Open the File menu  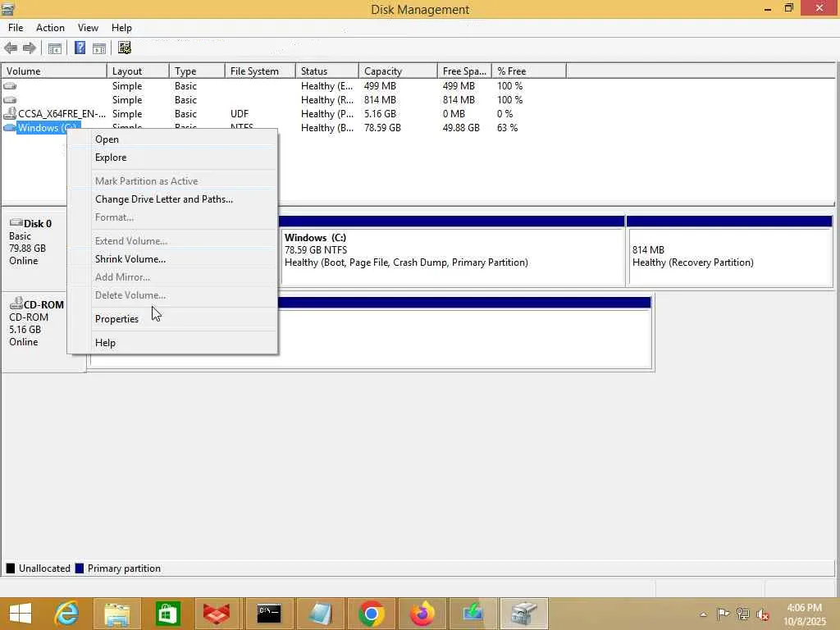16,28
